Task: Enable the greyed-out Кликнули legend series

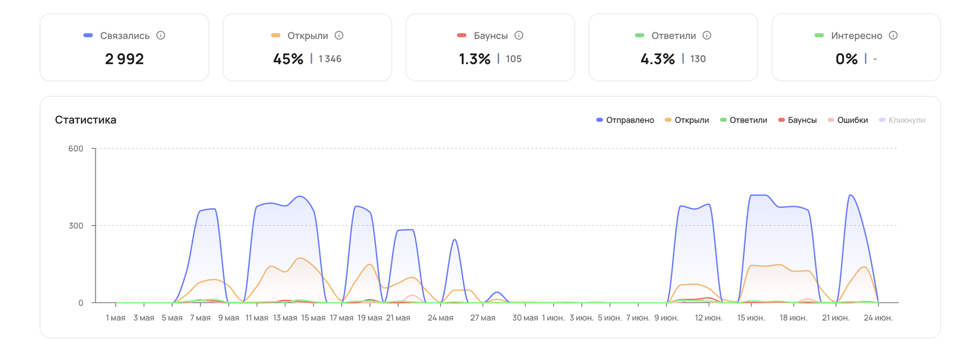Action: (902, 120)
